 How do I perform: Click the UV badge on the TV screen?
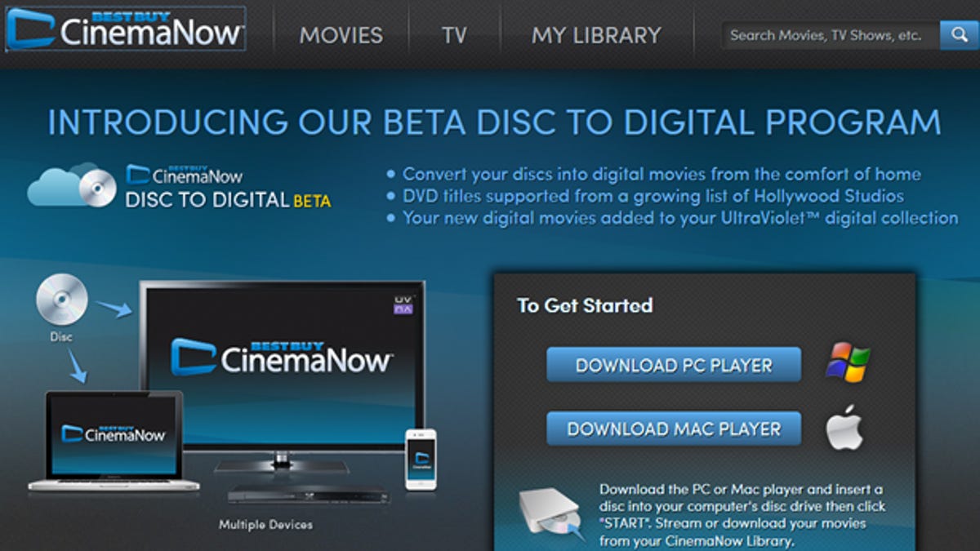[x=402, y=305]
